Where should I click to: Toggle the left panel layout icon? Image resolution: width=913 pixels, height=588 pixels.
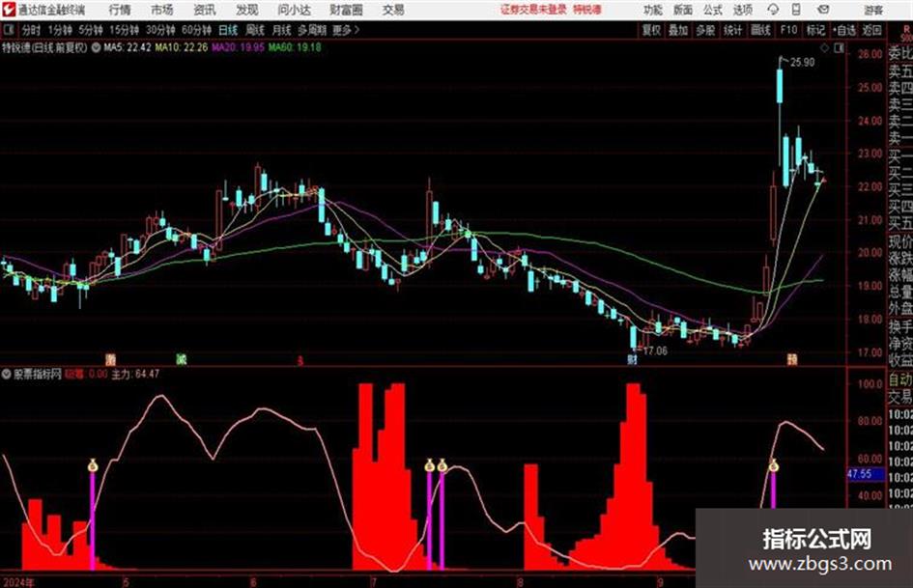[8, 30]
